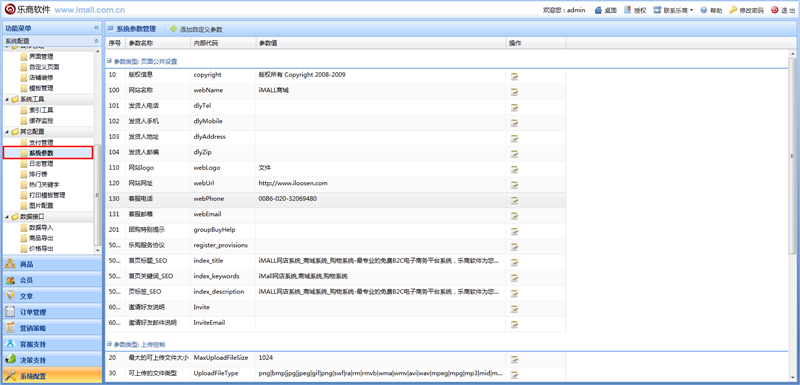The width and height of the screenshot is (800, 385).
Task: Click the 乐商软件 logo
Action: click(28, 10)
